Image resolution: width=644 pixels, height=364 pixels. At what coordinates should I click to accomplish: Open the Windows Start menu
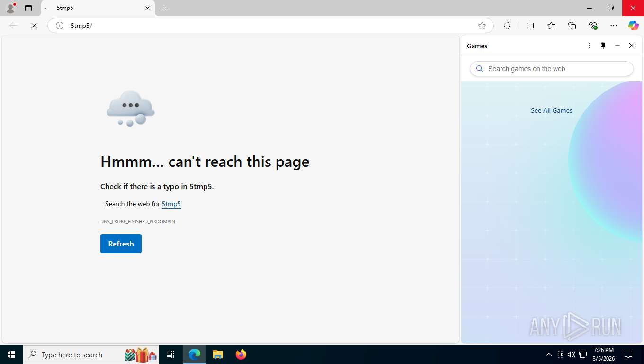pos(11,355)
